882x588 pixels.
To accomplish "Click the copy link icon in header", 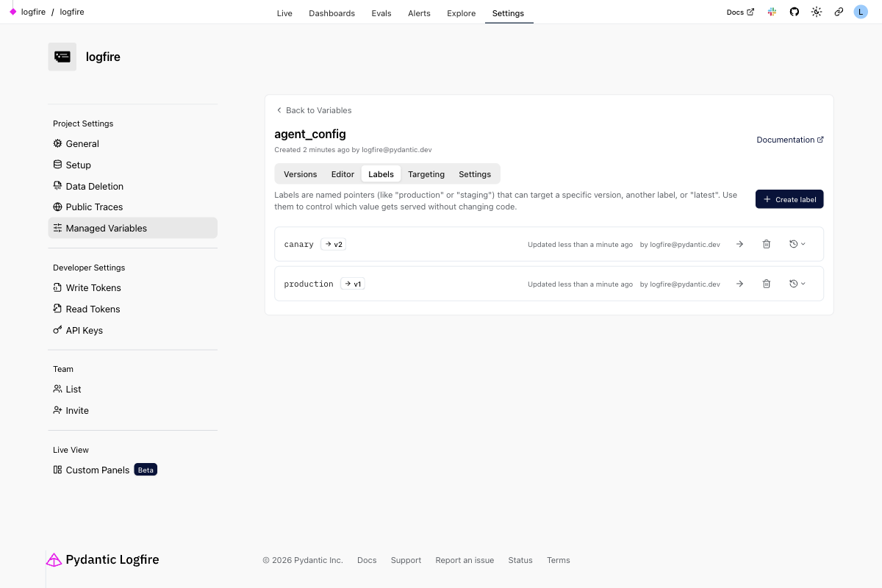I will 839,12.
